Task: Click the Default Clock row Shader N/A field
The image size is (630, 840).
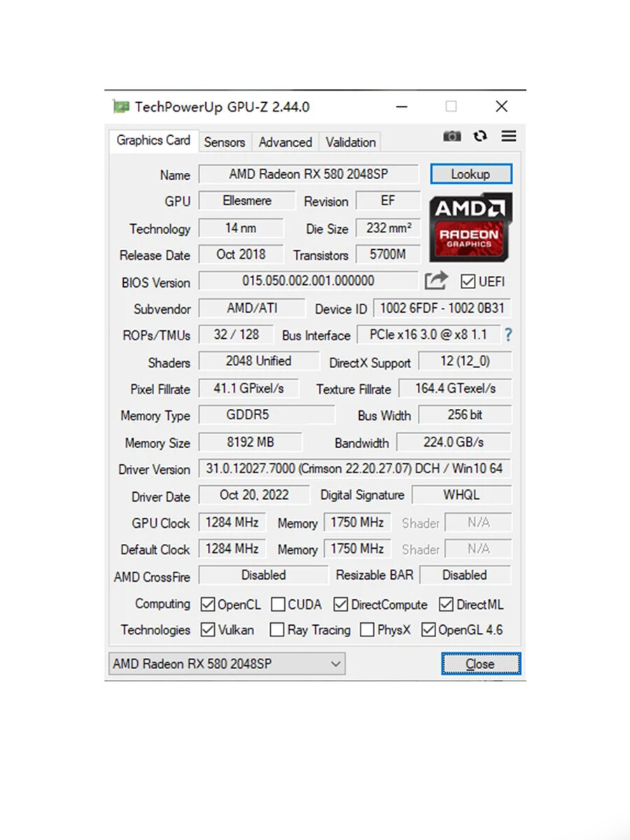Action: (x=478, y=549)
